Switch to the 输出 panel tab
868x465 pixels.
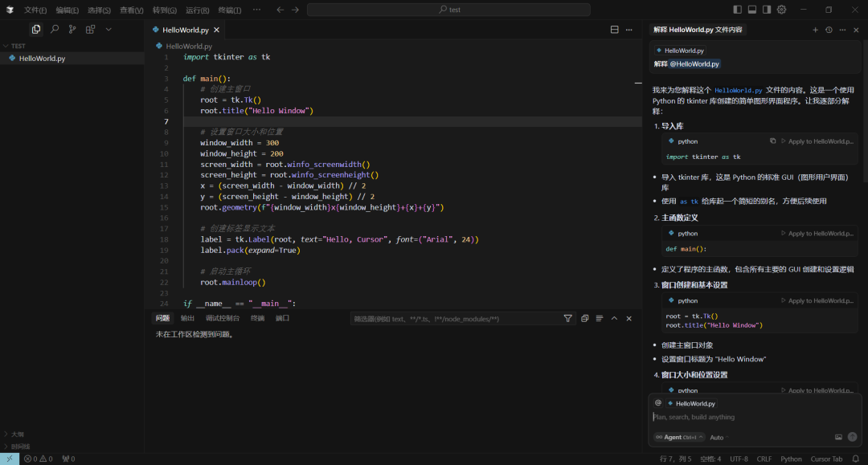point(187,318)
